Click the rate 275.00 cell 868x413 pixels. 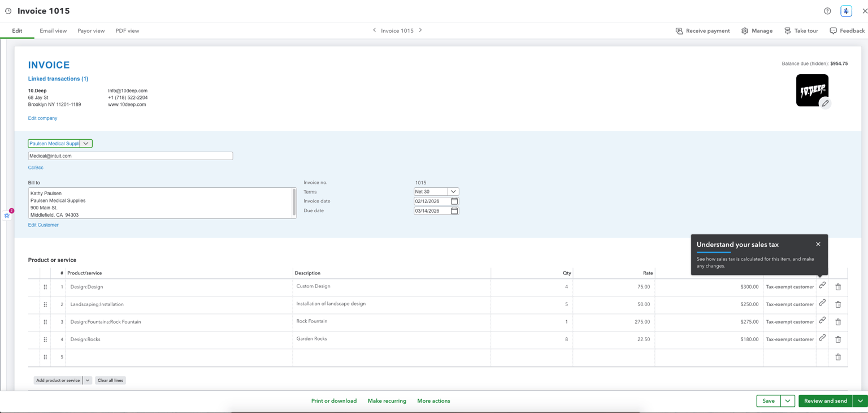pos(614,322)
